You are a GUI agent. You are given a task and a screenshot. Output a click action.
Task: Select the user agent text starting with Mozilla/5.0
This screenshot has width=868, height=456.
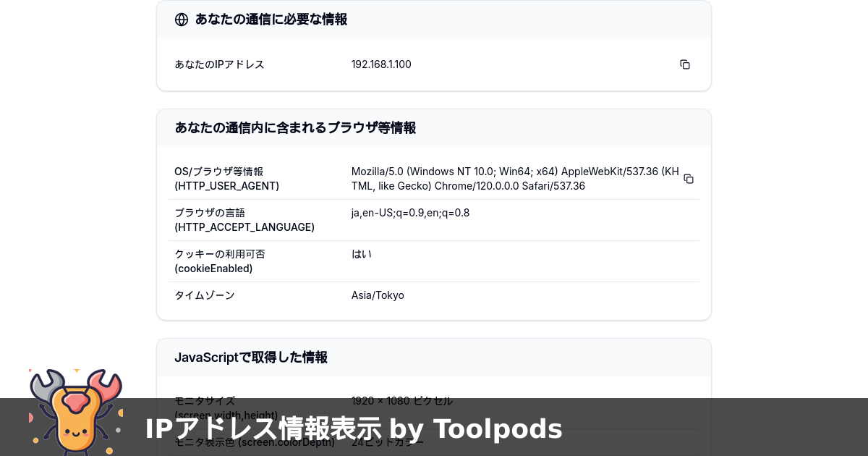click(515, 178)
